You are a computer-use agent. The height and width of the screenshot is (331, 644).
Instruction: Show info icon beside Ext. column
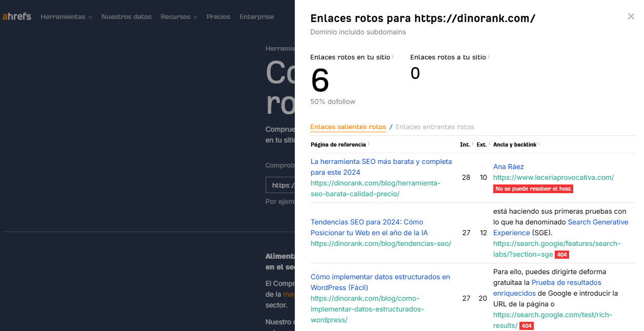click(x=489, y=144)
